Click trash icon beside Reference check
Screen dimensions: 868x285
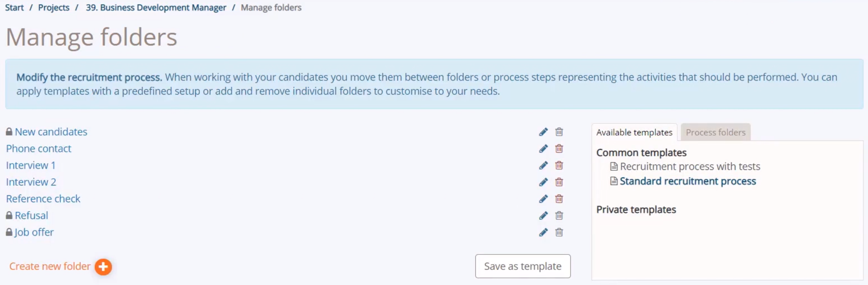[x=559, y=199]
